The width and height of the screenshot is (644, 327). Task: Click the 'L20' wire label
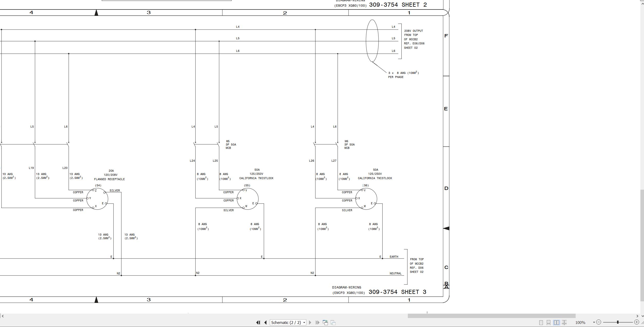tap(65, 168)
